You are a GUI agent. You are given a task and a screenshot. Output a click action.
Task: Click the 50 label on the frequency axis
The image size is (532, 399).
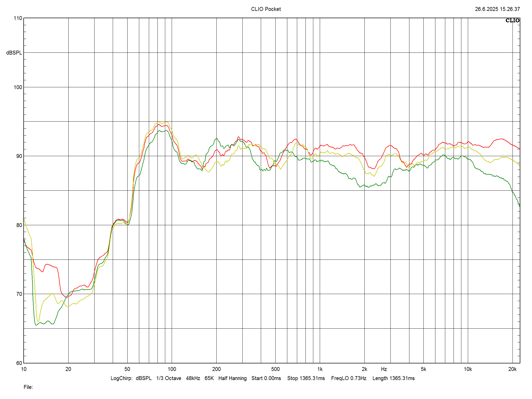(127, 369)
